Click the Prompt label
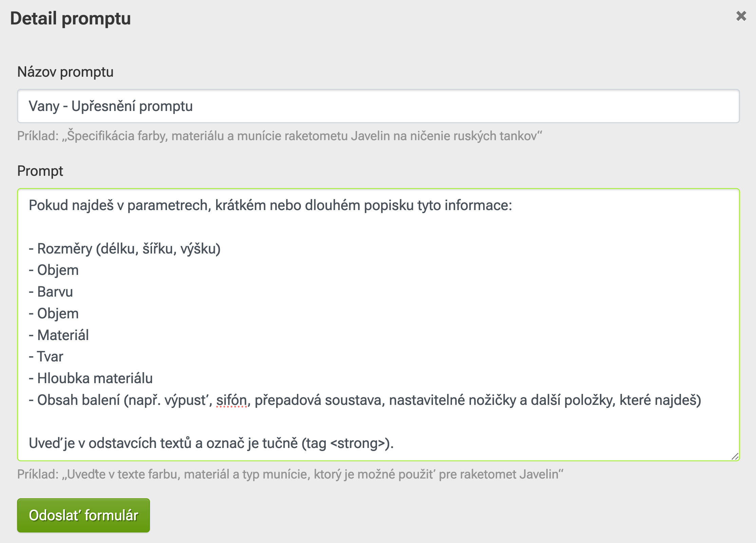Screen dimensions: 756x543 tap(40, 171)
